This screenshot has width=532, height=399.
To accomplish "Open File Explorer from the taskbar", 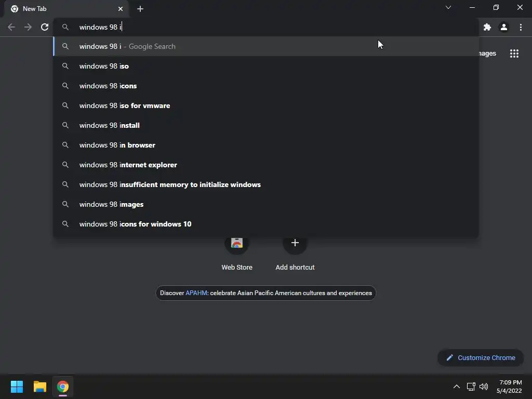I will [39, 387].
